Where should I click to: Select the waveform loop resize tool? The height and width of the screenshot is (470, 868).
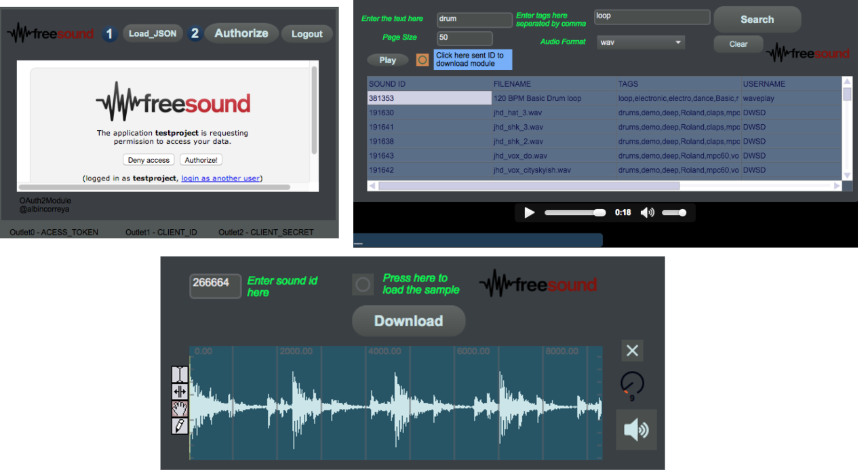point(180,391)
